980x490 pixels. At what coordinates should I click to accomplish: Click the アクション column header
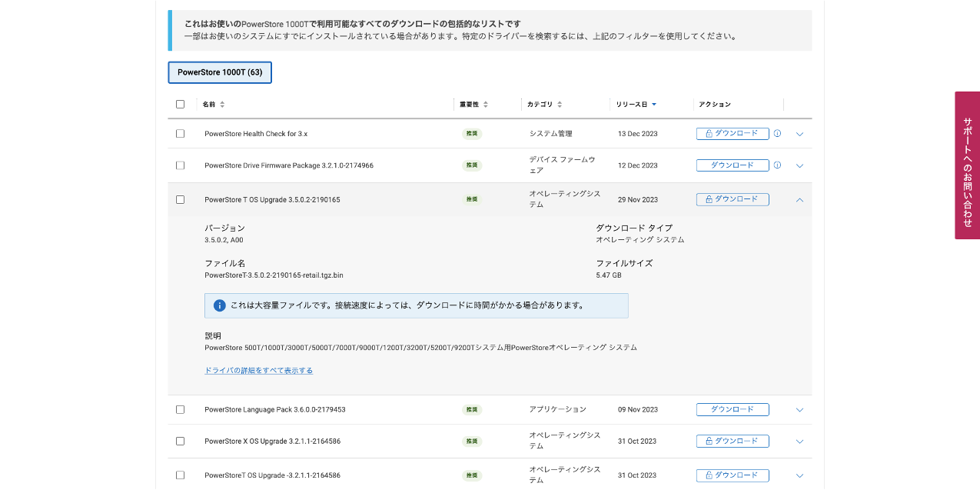(715, 105)
